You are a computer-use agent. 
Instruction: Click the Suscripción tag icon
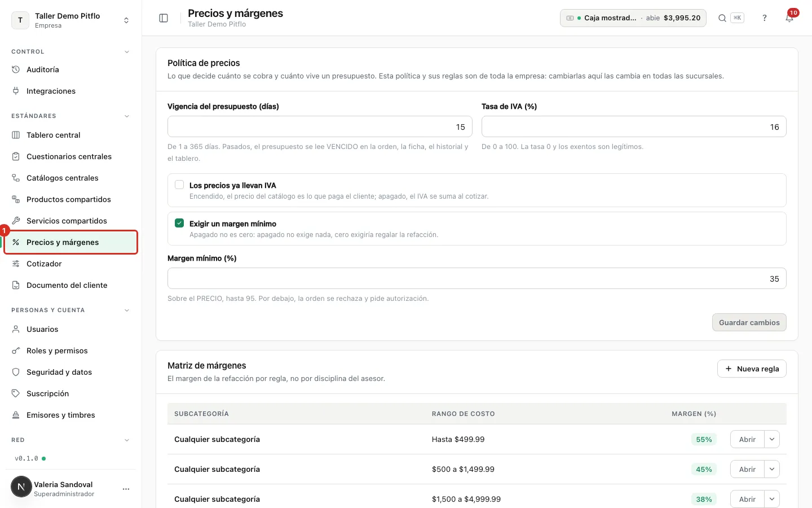pyautogui.click(x=16, y=393)
